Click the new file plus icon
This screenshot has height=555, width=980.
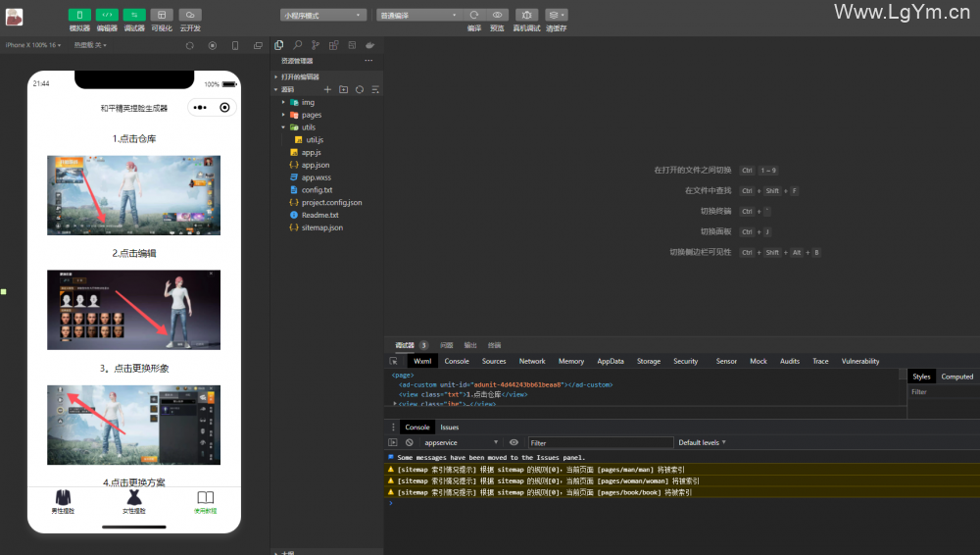coord(327,89)
